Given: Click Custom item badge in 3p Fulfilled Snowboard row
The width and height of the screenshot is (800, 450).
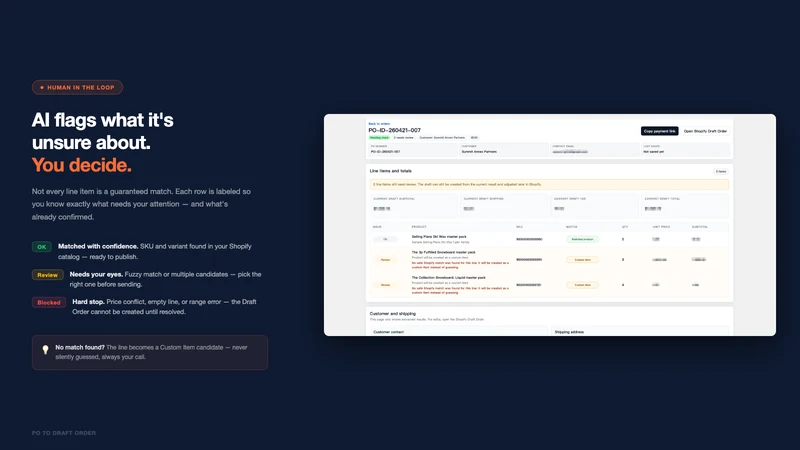Looking at the screenshot, I should (x=582, y=260).
